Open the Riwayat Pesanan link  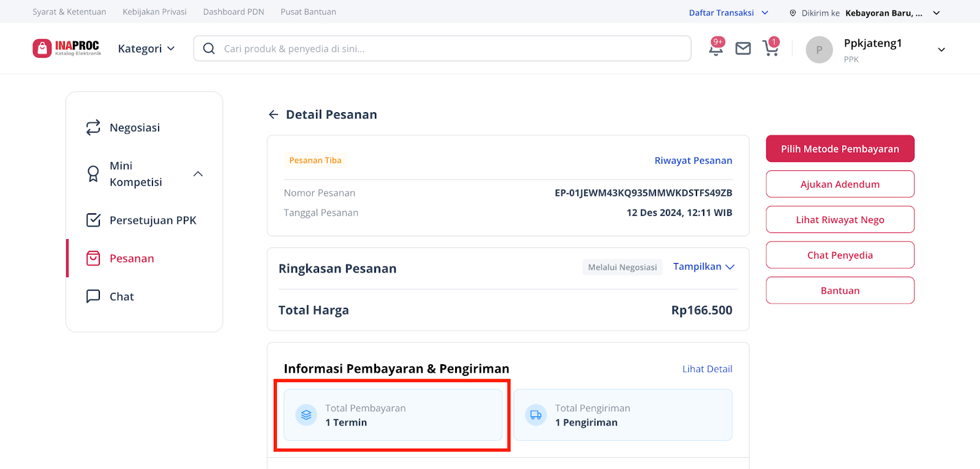click(x=693, y=161)
